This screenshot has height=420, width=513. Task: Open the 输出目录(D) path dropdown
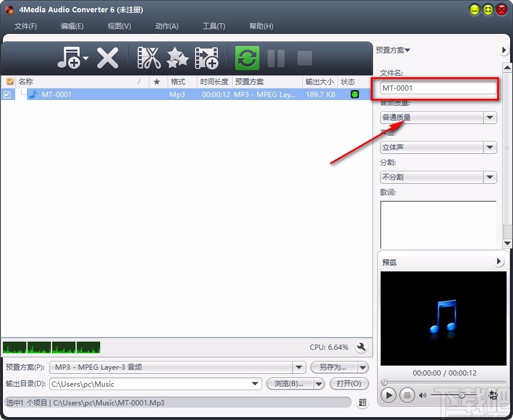pos(255,384)
